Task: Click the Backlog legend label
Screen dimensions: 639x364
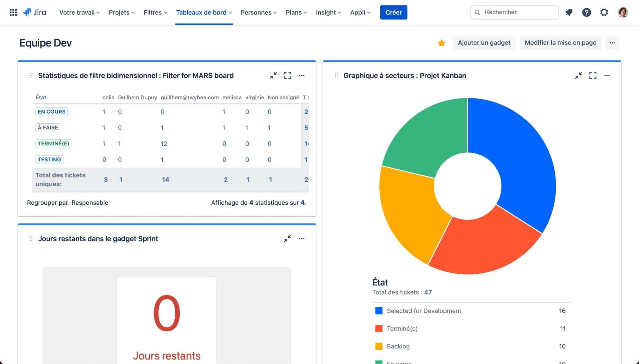Action: click(x=398, y=346)
